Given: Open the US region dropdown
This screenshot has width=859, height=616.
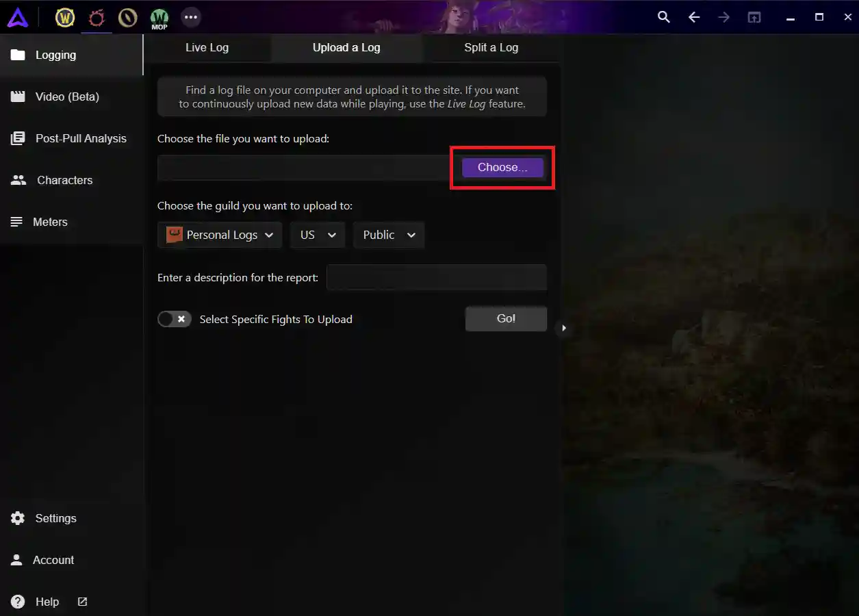Looking at the screenshot, I should (x=318, y=235).
